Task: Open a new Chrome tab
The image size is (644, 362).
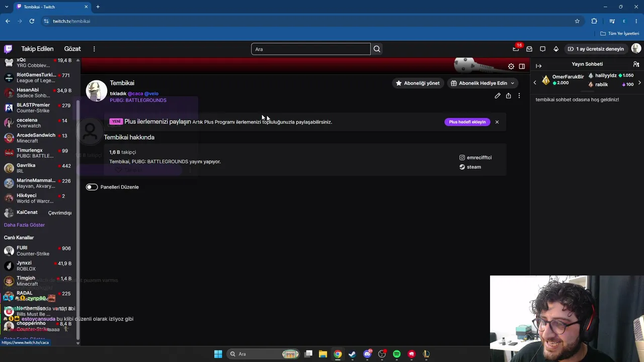Action: coord(98,7)
